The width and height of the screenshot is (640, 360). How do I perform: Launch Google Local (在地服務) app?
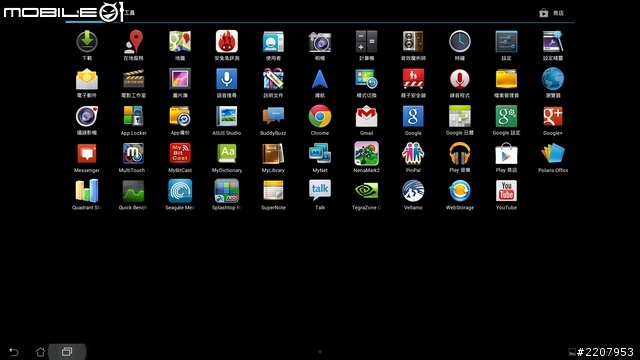(x=133, y=42)
